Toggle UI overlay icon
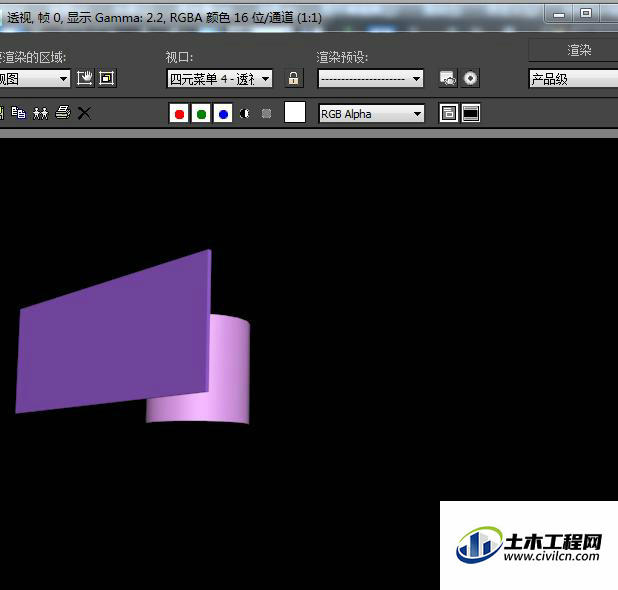 click(449, 114)
